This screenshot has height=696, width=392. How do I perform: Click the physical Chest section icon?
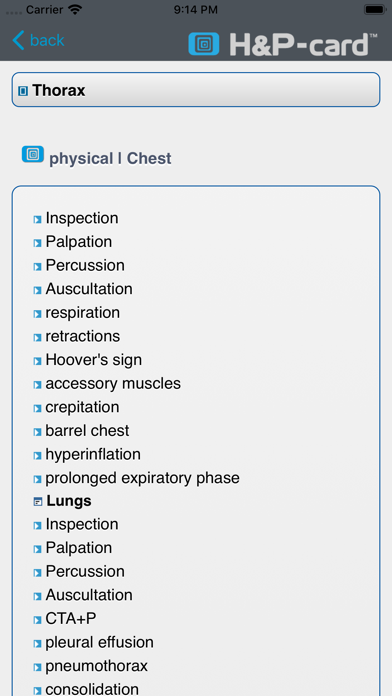[33, 154]
